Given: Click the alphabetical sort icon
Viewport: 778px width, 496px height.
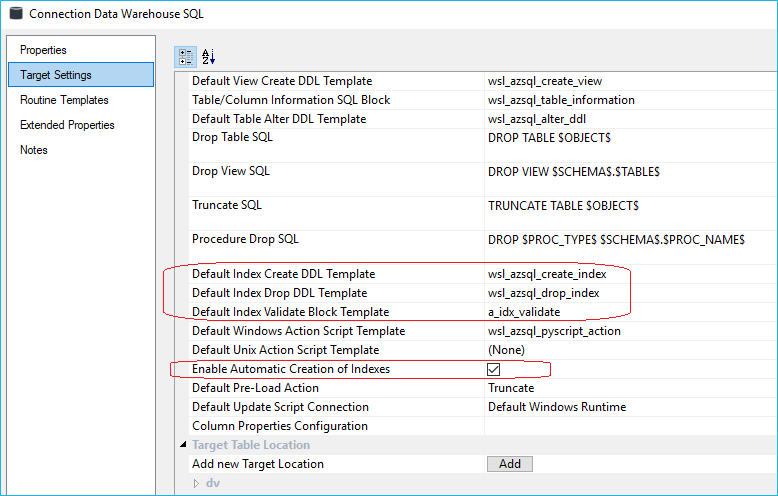Looking at the screenshot, I should coord(209,57).
